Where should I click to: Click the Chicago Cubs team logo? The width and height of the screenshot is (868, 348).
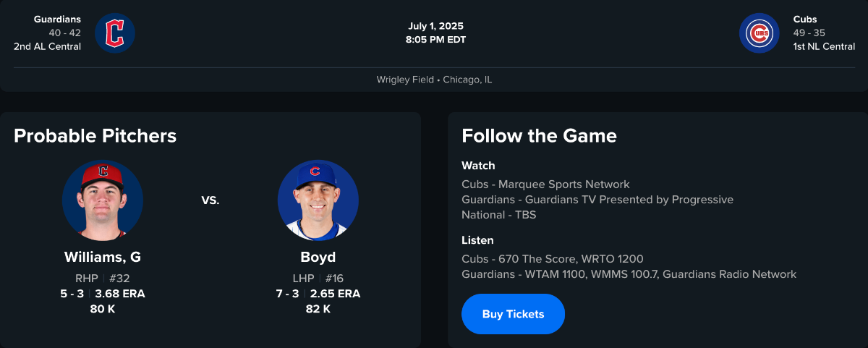point(759,33)
